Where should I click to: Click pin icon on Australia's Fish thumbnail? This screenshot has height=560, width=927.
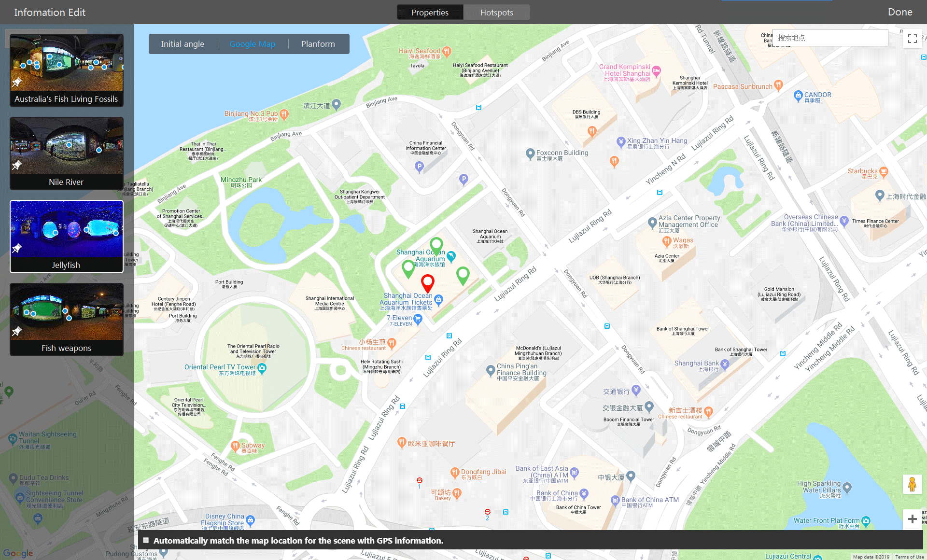pyautogui.click(x=17, y=82)
